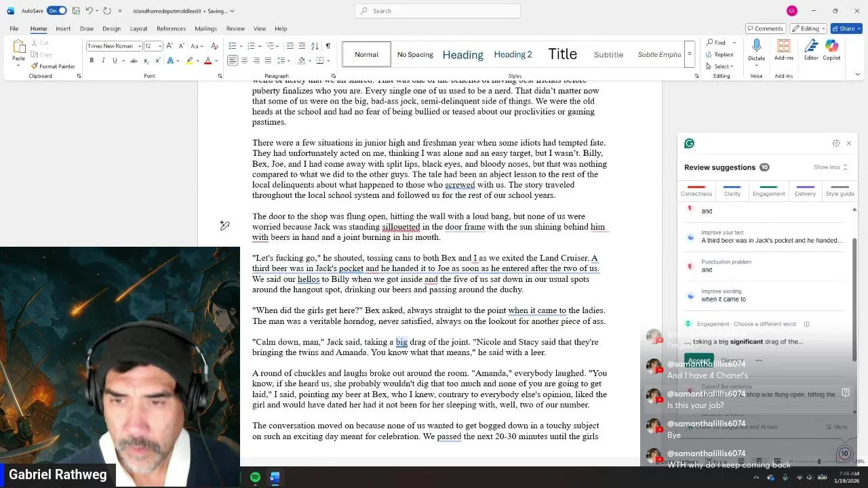Viewport: 868px width, 488px height.
Task: Align text left
Action: click(233, 61)
